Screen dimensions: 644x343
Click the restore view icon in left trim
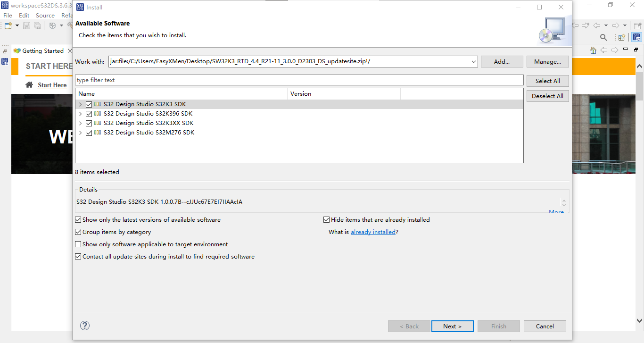tap(5, 51)
